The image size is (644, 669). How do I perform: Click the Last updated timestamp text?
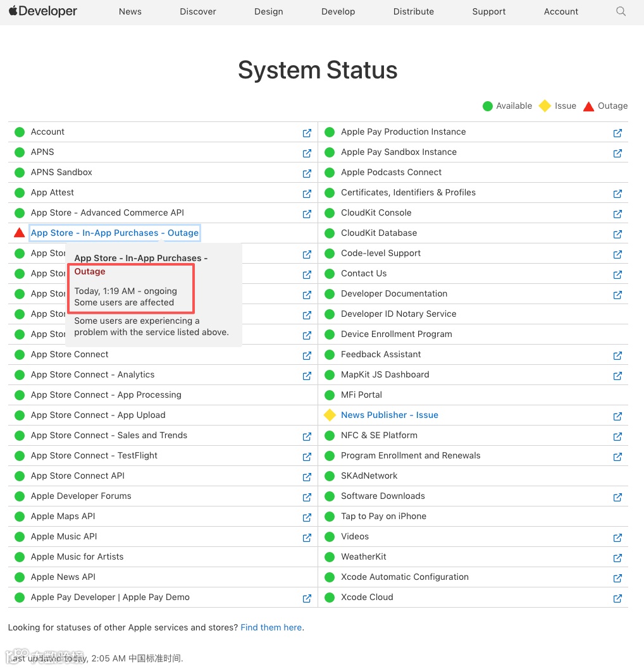point(96,658)
